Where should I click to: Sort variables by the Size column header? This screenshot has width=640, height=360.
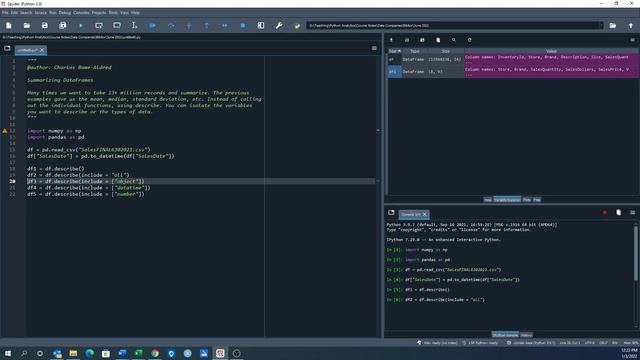[x=445, y=51]
